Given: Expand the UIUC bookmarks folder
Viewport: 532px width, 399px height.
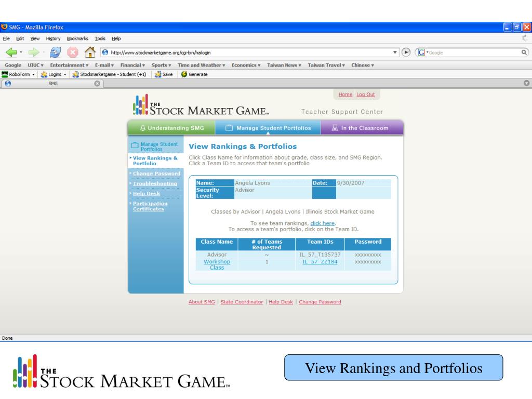Looking at the screenshot, I should tap(36, 65).
